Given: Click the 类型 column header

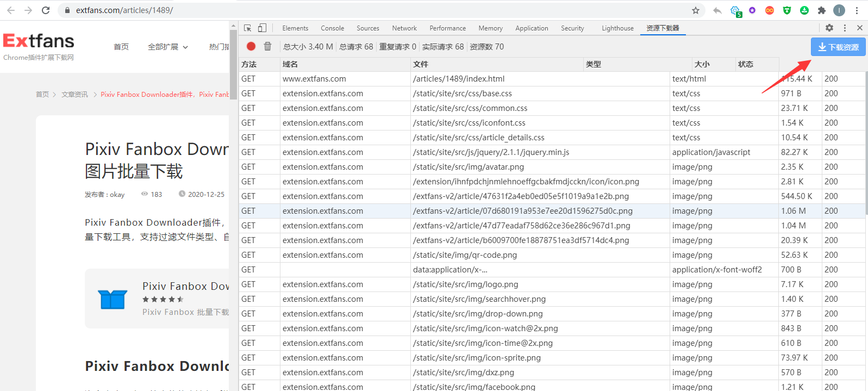Looking at the screenshot, I should [x=638, y=64].
